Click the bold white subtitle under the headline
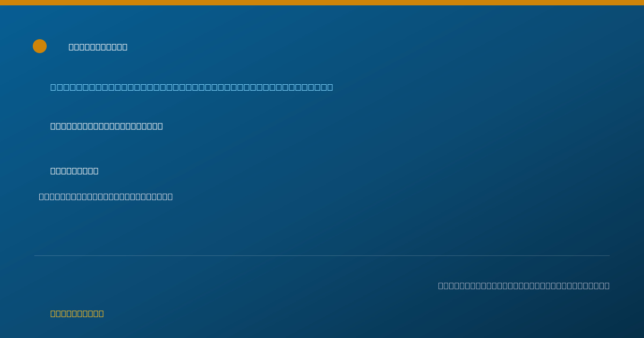The height and width of the screenshot is (338, 644). [x=107, y=126]
